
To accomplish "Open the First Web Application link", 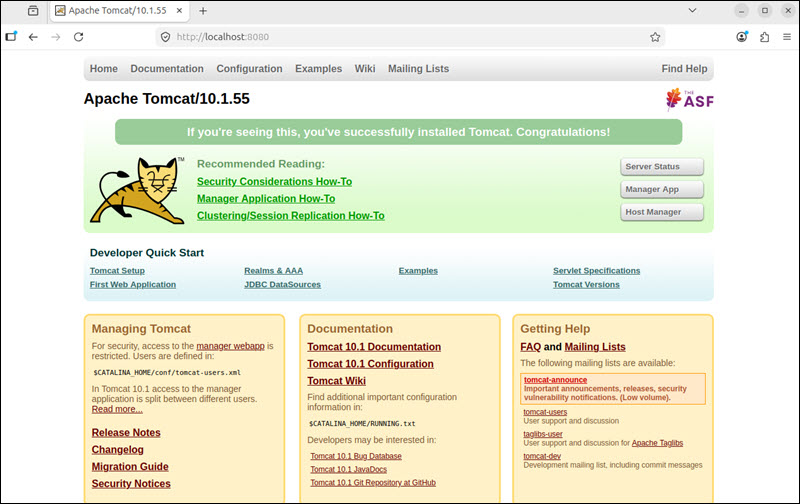I will (133, 285).
